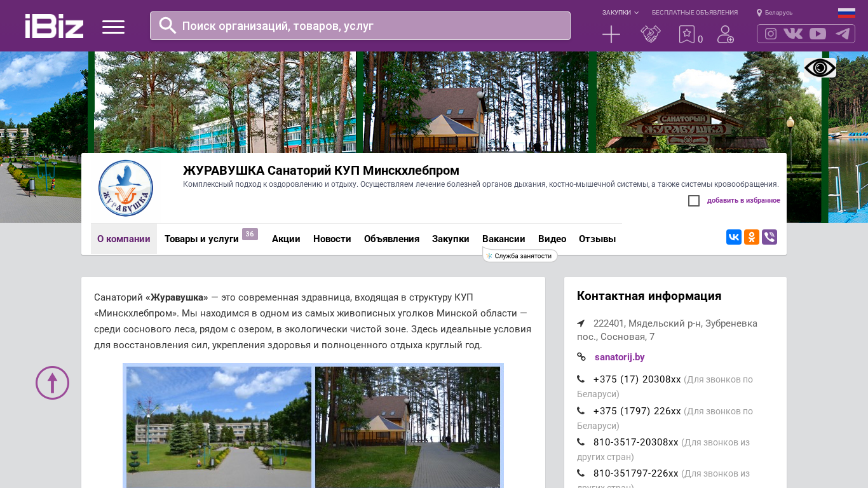Screen dimensions: 868x488
Task: Click the scroll-to-top arrow button
Action: tap(52, 383)
